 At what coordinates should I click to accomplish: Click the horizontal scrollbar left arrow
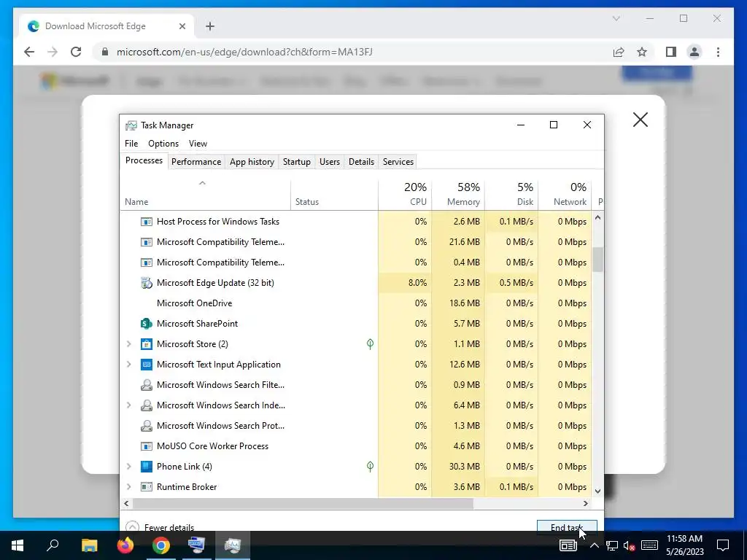pos(126,503)
